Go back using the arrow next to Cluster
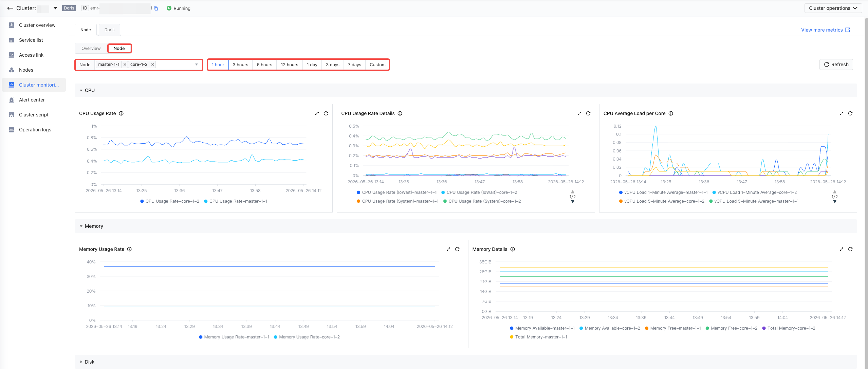The image size is (868, 369). [10, 8]
